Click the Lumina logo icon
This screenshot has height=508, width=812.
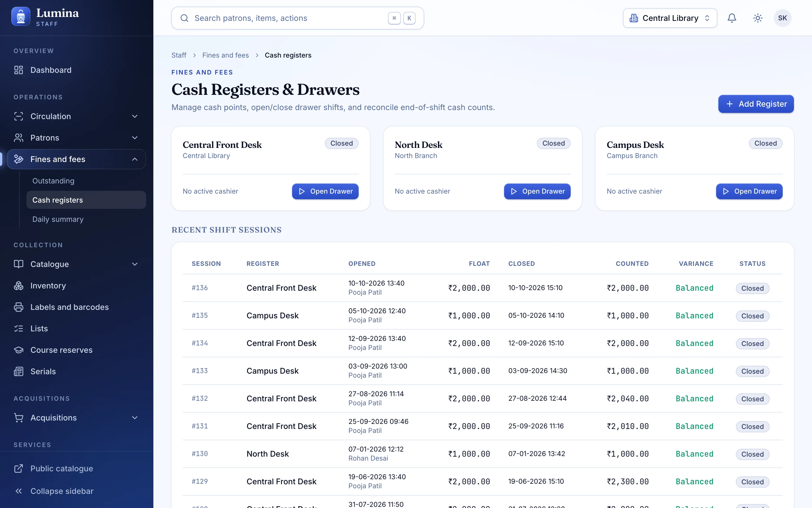(x=21, y=16)
